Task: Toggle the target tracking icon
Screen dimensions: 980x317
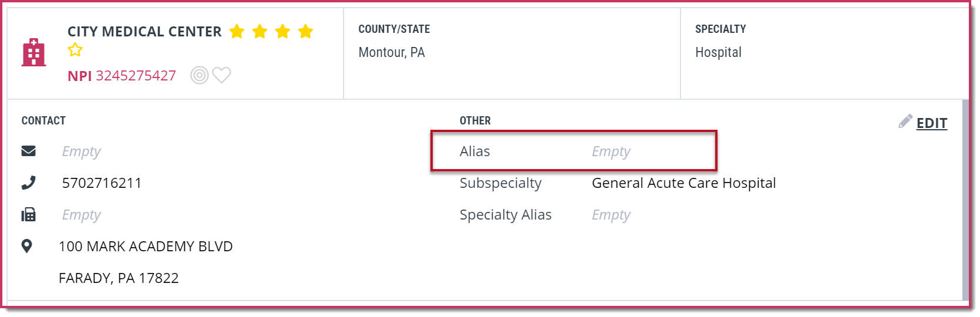Action: [200, 75]
